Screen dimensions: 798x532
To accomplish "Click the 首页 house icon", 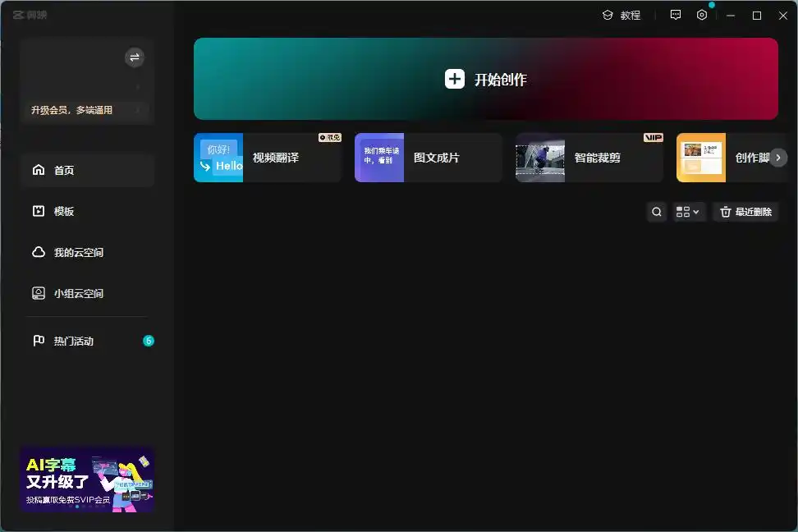I will 39,170.
